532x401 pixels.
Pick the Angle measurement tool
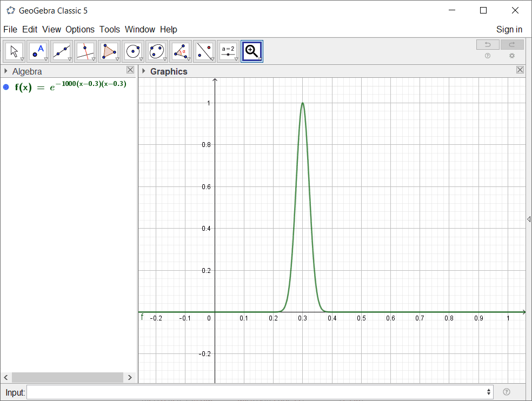[181, 51]
